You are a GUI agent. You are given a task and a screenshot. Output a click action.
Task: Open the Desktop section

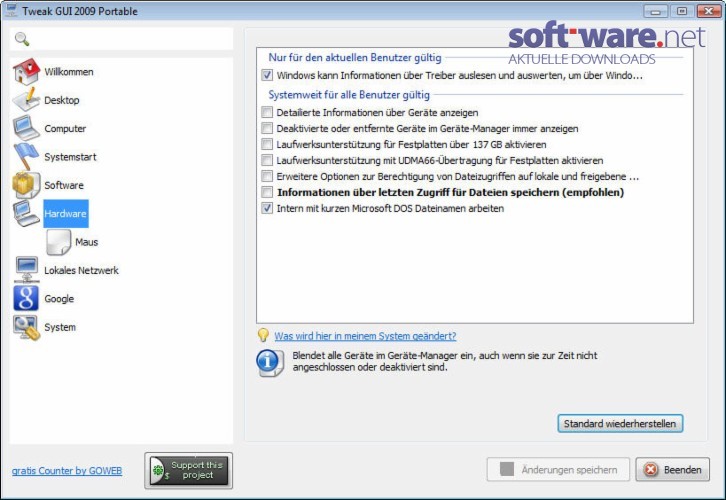pyautogui.click(x=62, y=100)
